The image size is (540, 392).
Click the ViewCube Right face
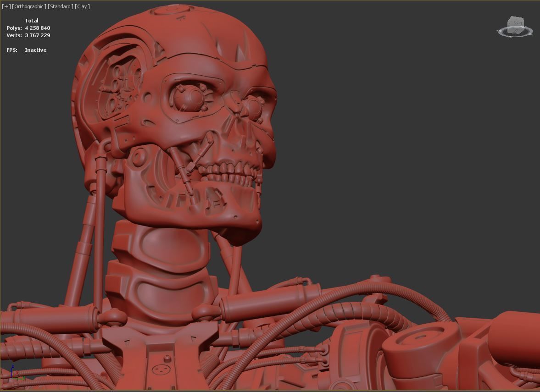coord(516,24)
